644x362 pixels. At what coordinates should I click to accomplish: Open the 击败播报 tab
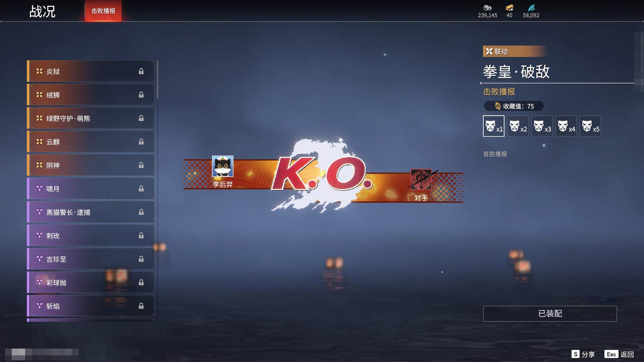point(103,11)
